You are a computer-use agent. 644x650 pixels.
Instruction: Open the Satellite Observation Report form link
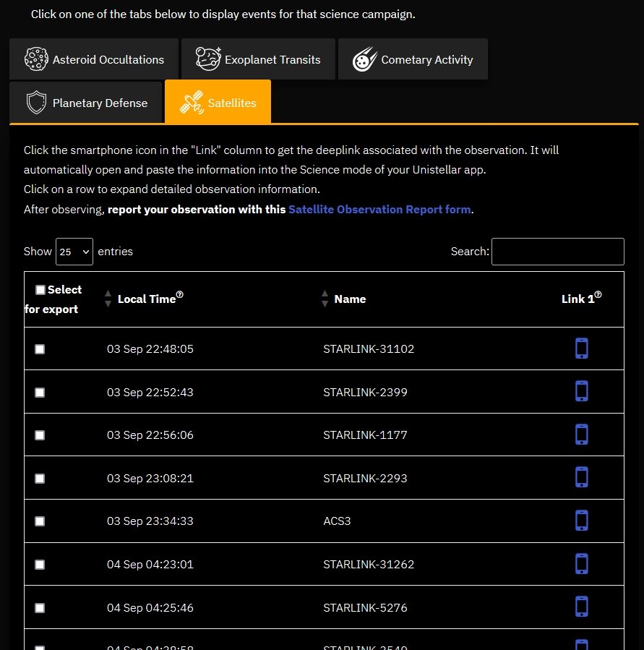coord(379,210)
